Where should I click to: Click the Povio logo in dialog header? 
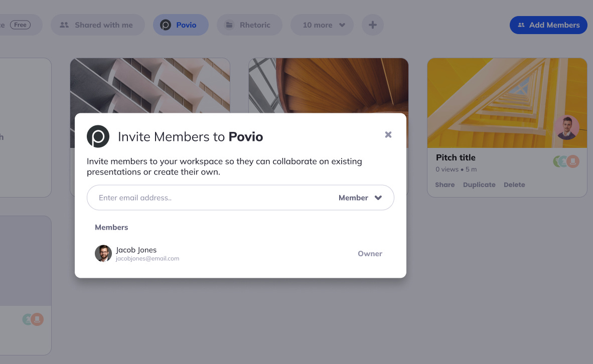(98, 136)
